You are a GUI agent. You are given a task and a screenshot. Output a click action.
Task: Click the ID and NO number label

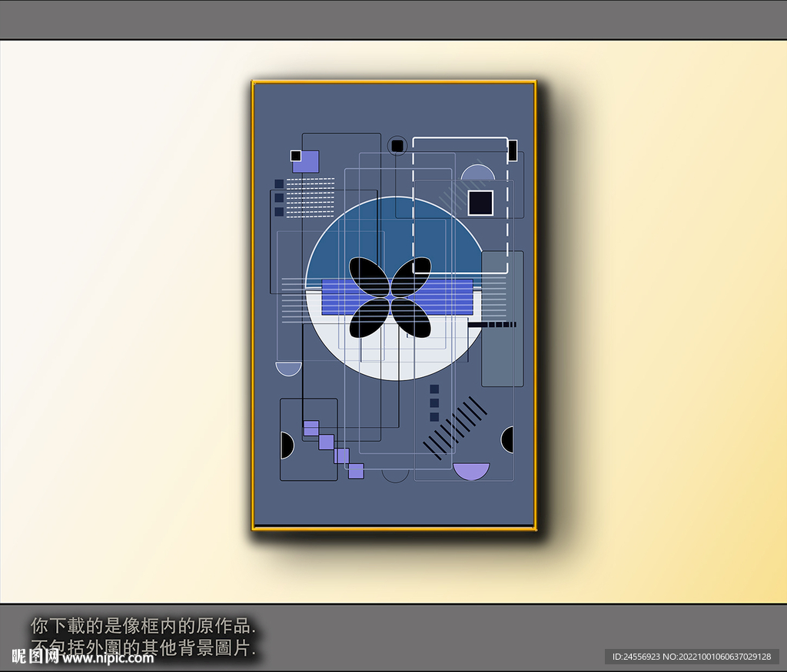691,657
